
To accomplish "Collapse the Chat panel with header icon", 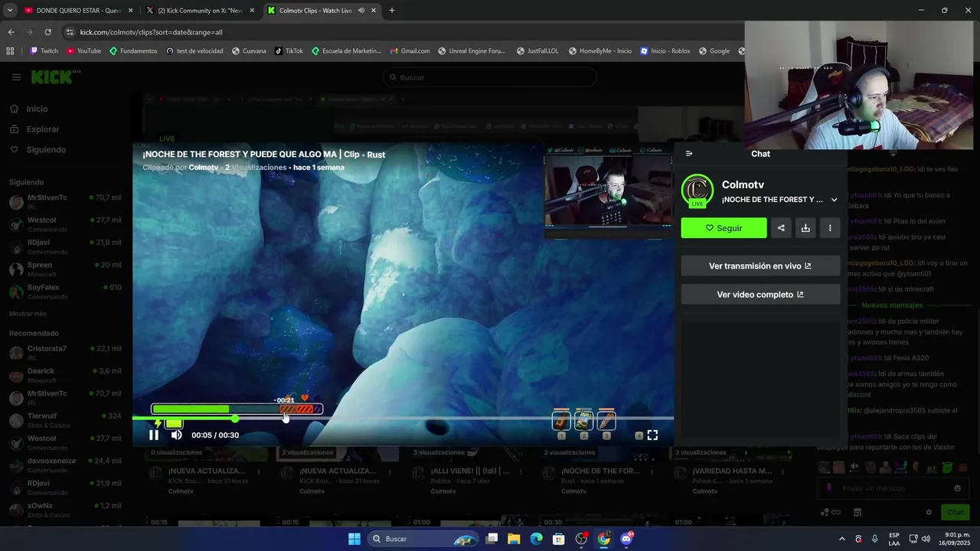I will pyautogui.click(x=689, y=154).
